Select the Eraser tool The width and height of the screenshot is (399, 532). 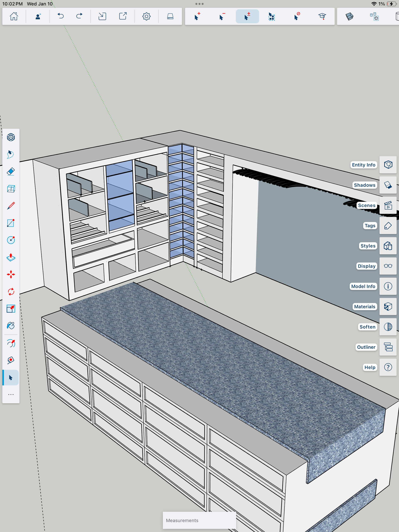click(x=11, y=171)
